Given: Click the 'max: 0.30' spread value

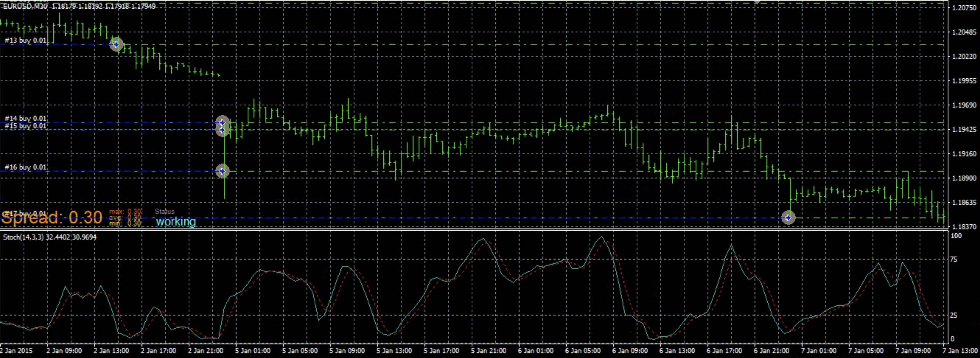Looking at the screenshot, I should pos(126,212).
